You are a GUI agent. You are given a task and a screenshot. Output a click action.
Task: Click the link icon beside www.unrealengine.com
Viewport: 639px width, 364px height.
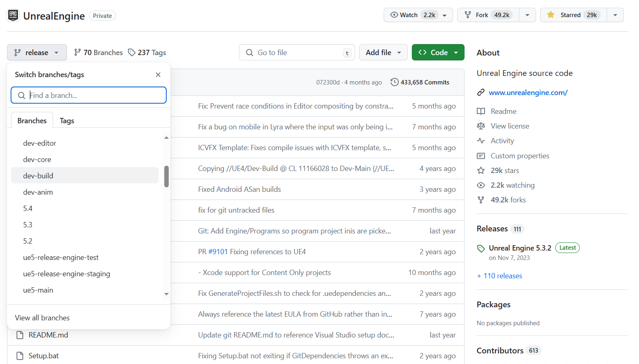481,93
